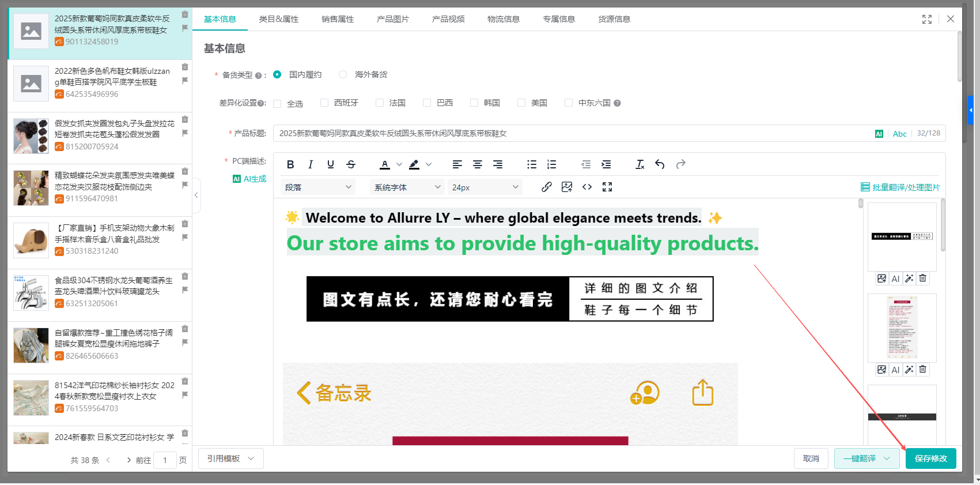Check the 中东六国 checkbox
980x485 pixels.
[569, 103]
